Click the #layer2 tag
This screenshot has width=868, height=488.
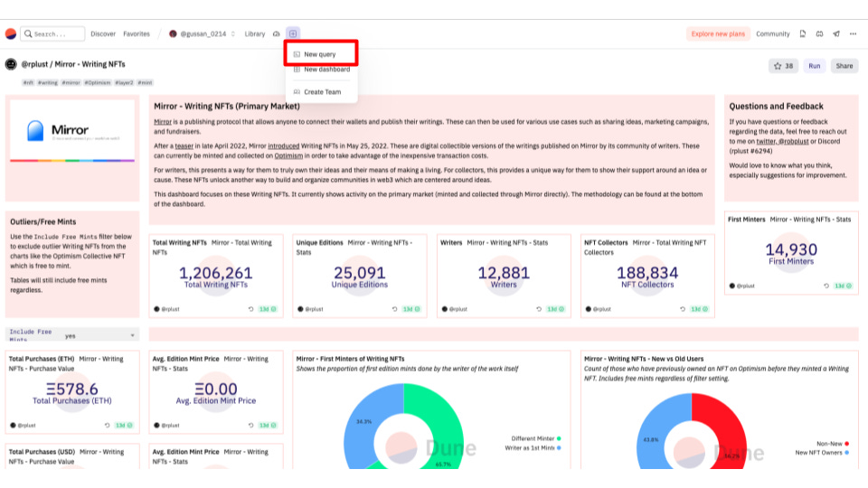[x=124, y=82]
